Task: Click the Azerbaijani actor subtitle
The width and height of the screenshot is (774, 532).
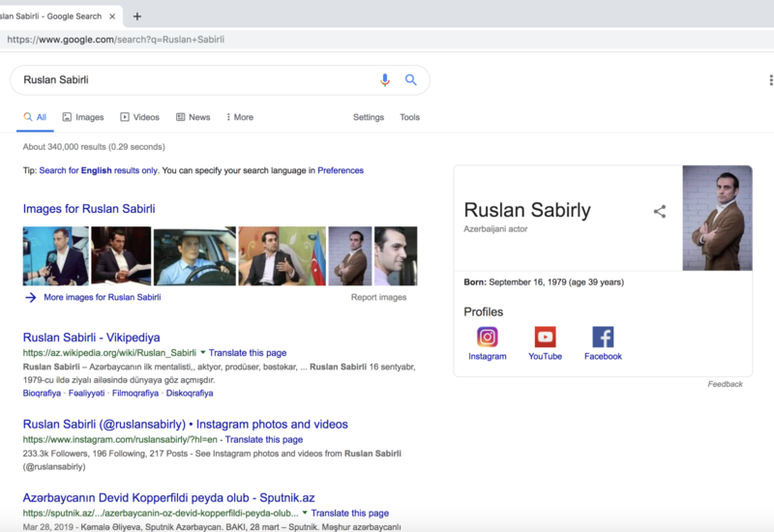Action: click(x=495, y=229)
